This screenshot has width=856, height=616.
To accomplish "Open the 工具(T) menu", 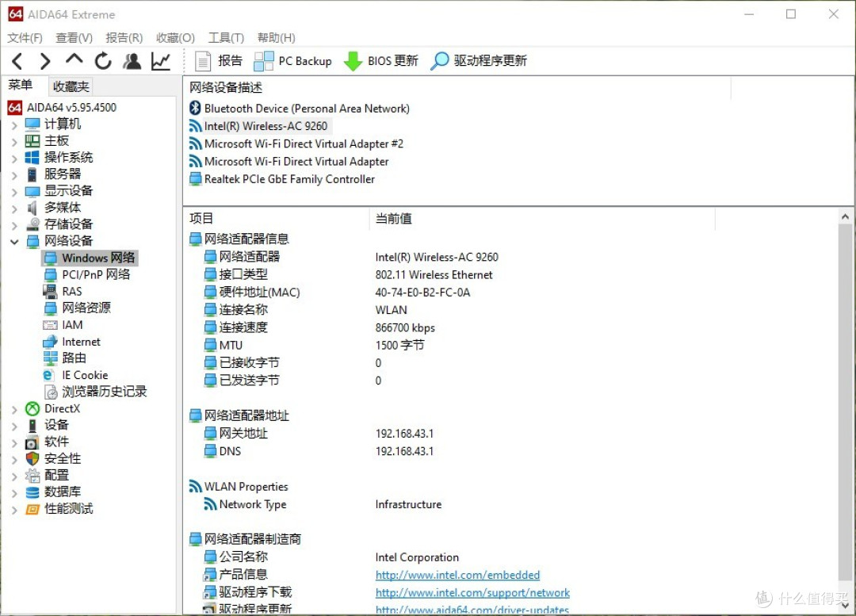I will tap(225, 38).
